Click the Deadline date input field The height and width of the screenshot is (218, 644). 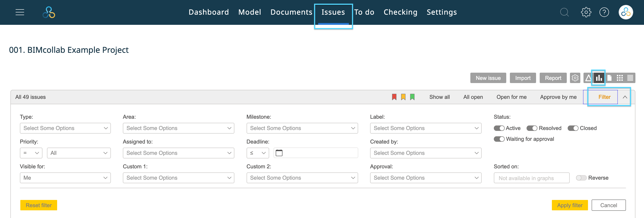316,153
